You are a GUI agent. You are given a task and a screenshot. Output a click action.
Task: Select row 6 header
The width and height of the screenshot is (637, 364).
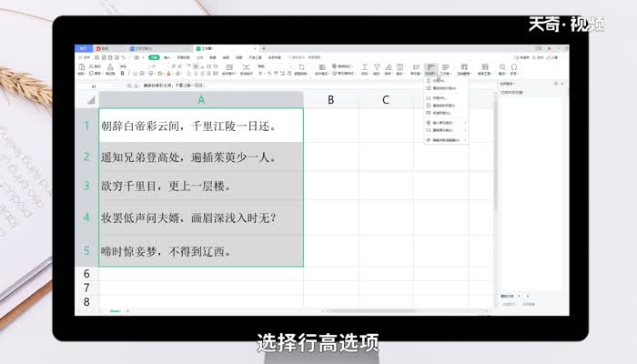[x=86, y=274]
